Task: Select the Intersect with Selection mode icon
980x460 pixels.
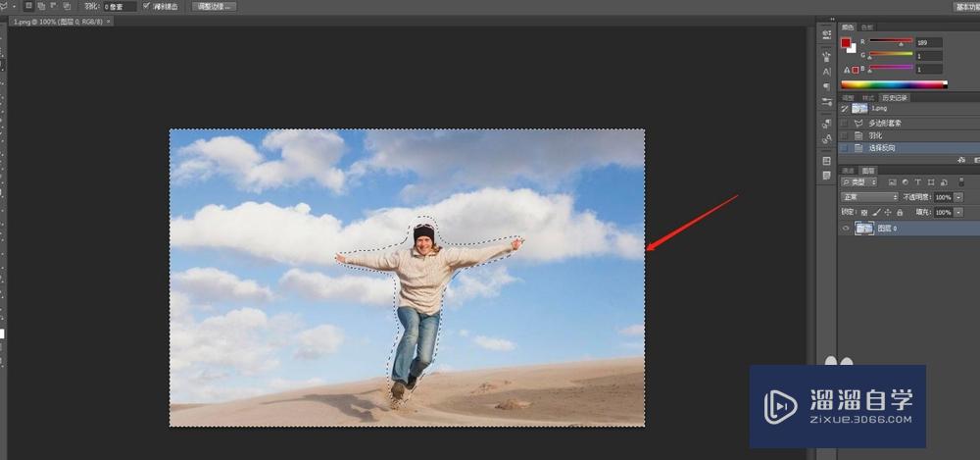Action: pyautogui.click(x=67, y=6)
